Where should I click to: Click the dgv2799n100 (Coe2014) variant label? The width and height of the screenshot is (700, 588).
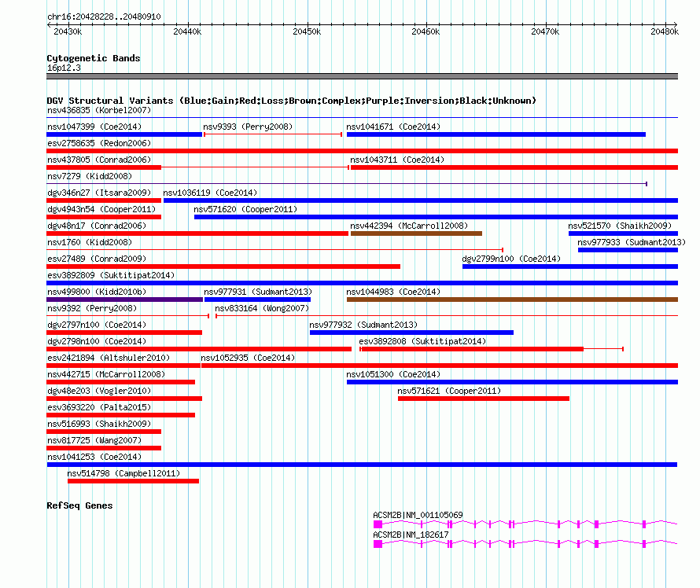511,259
